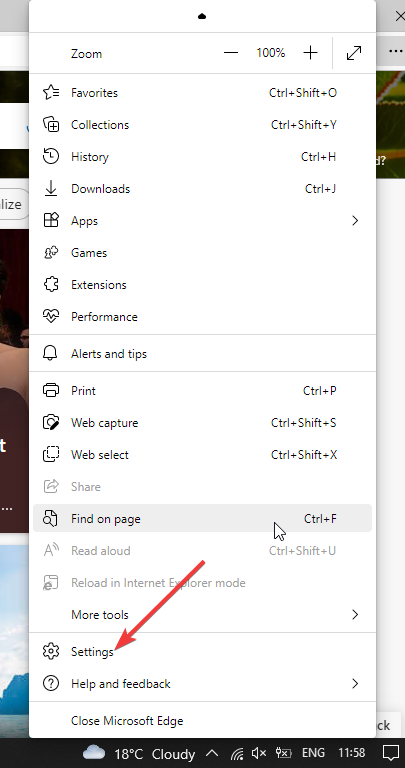Decrease zoom with the minus button
This screenshot has height=768, width=405.
(231, 53)
